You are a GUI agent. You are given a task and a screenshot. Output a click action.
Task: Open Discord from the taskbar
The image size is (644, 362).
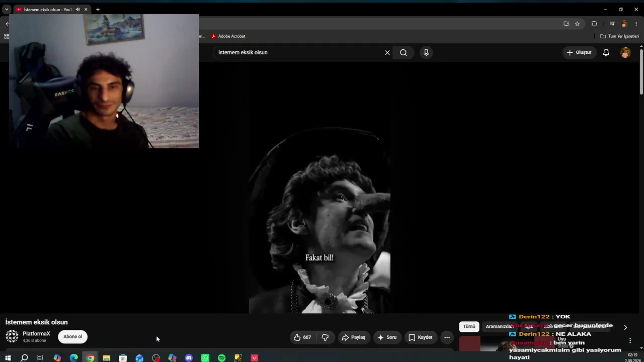tap(189, 358)
